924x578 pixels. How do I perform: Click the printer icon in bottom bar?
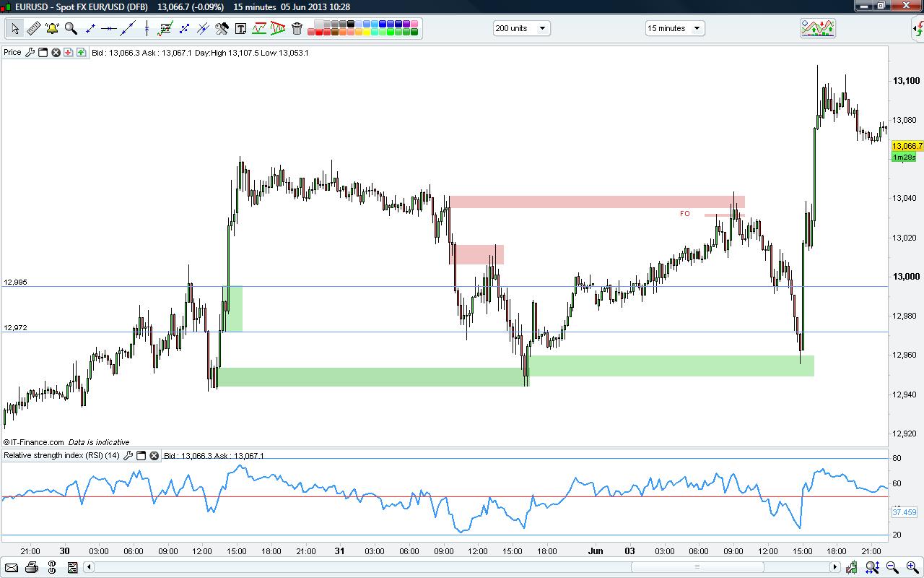click(x=31, y=567)
